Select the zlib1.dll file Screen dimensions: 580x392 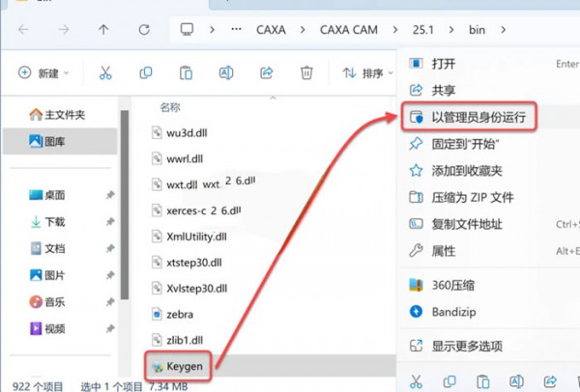(x=178, y=340)
